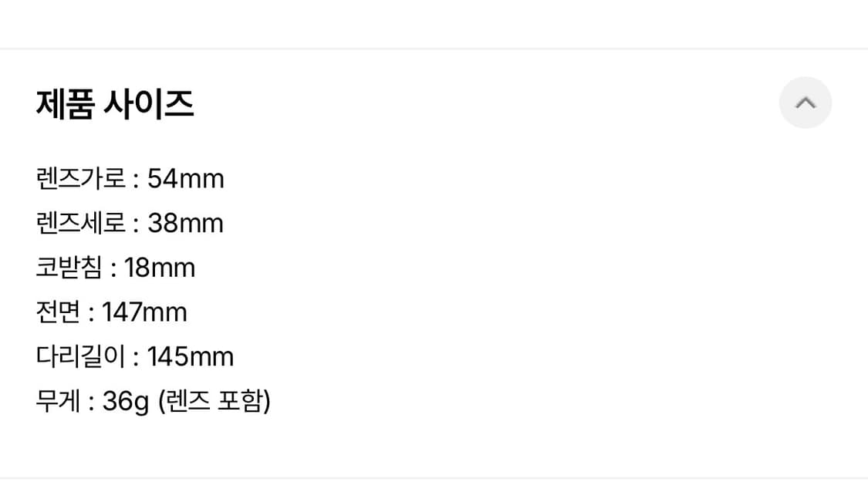
Task: Click the 전면 : 147mm measurement text
Action: (x=110, y=312)
